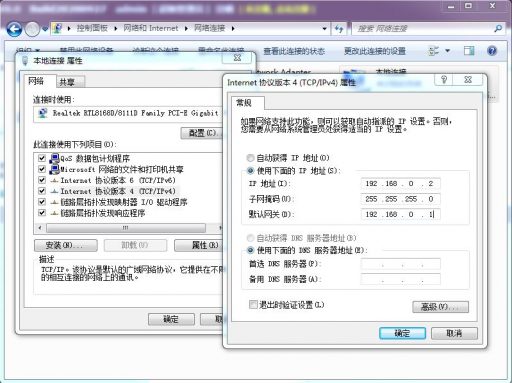Select 网络连接 in the breadcrumb
Image resolution: width=512 pixels, height=383 pixels.
[209, 28]
